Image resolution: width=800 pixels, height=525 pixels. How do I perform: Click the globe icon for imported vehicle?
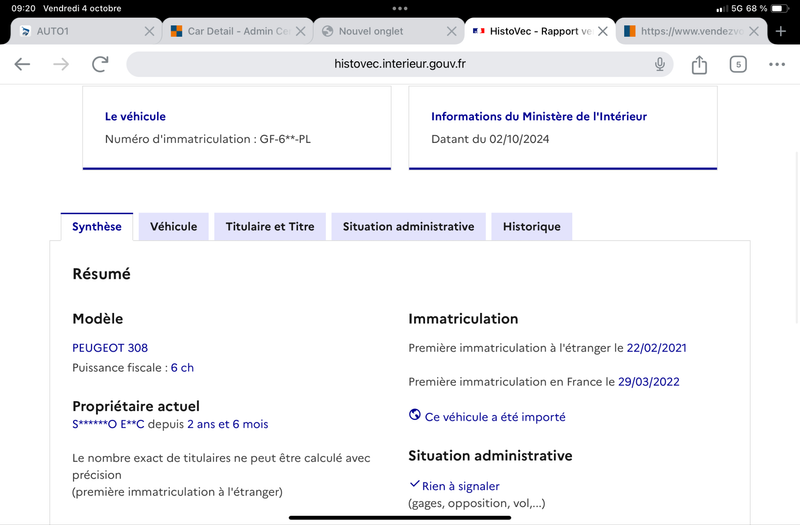[415, 415]
